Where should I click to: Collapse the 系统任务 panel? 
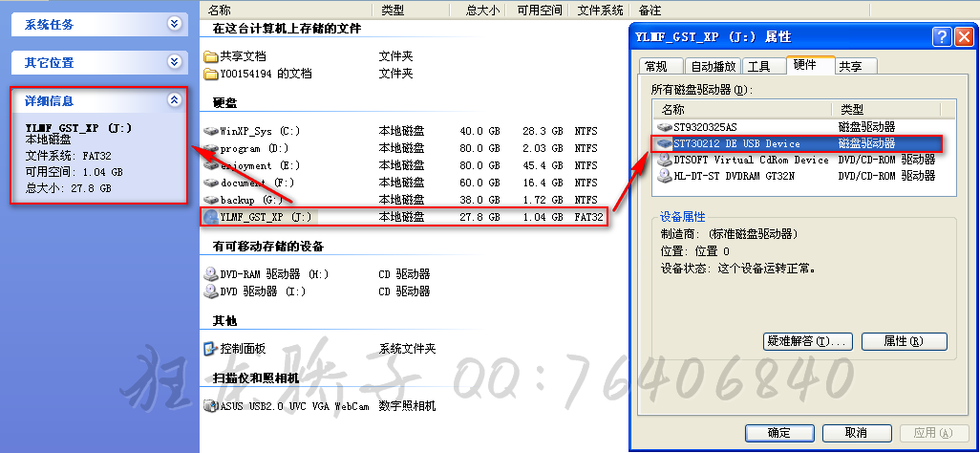tap(175, 25)
